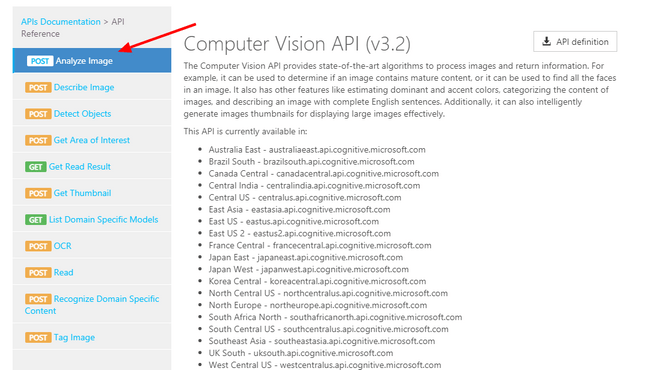650x370 pixels.
Task: Open Recognize Domain Specific Content operation
Action: [x=92, y=305]
